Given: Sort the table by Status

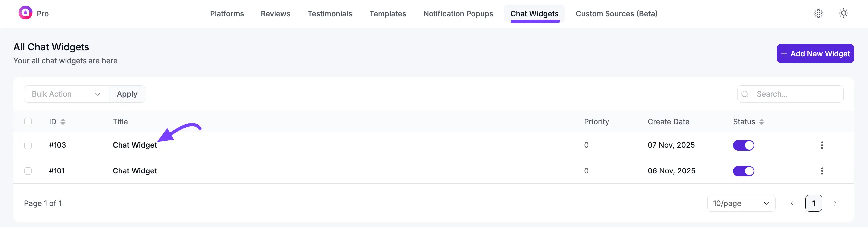Looking at the screenshot, I should [x=761, y=122].
